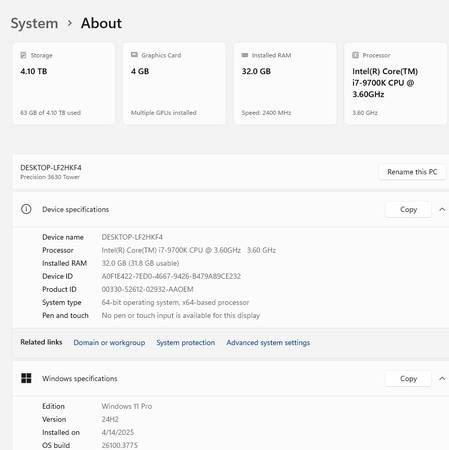Click Windows specifications header label

tap(80, 378)
